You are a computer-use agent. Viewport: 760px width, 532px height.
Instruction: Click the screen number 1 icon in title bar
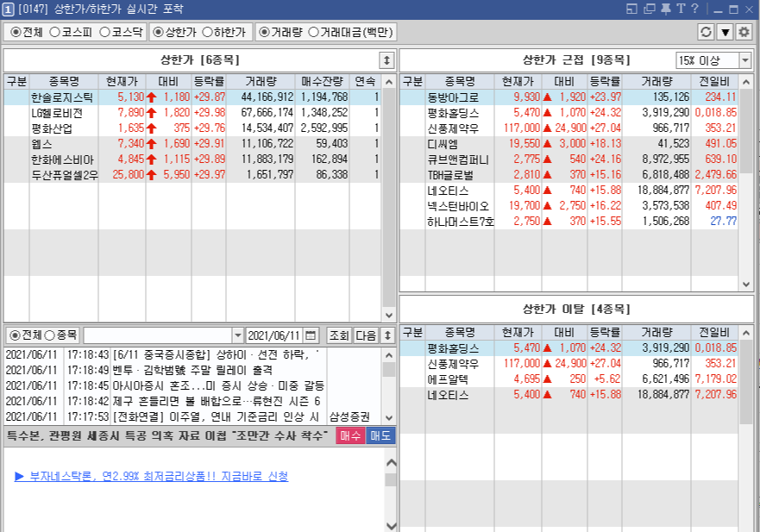point(8,9)
